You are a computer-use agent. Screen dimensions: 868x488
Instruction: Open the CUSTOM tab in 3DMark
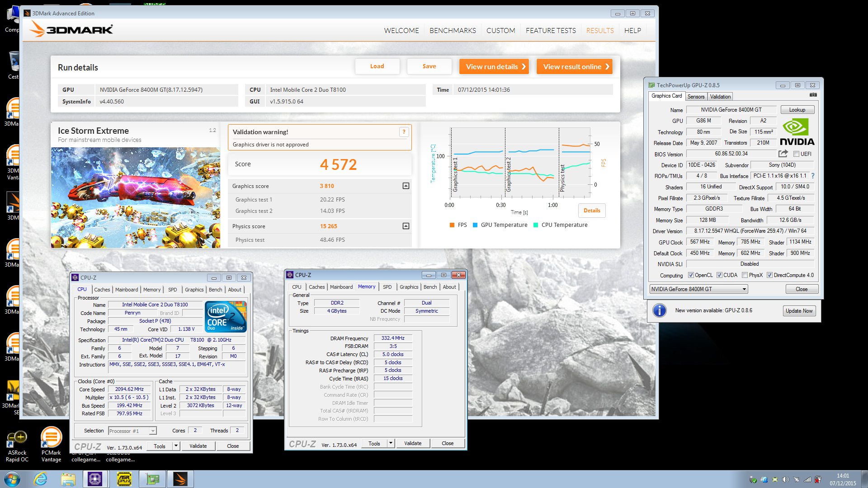click(500, 30)
